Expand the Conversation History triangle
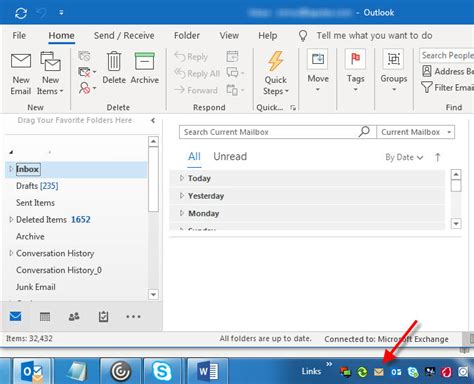 (x=11, y=253)
